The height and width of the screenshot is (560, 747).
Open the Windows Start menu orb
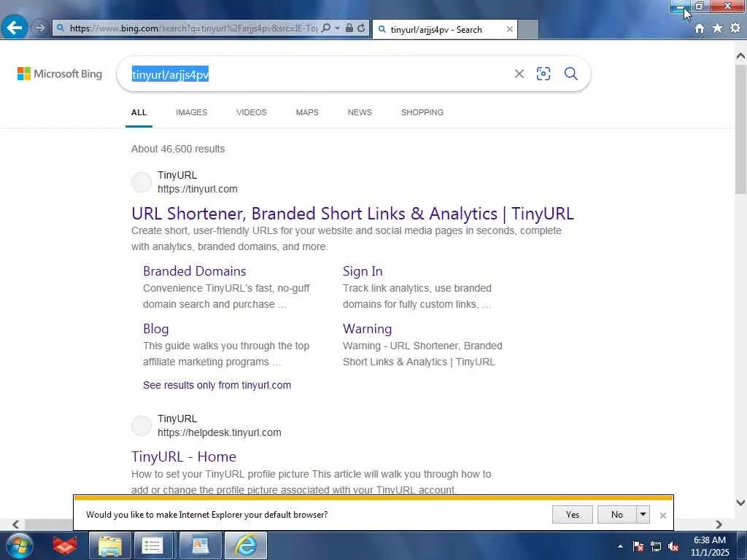[x=20, y=545]
